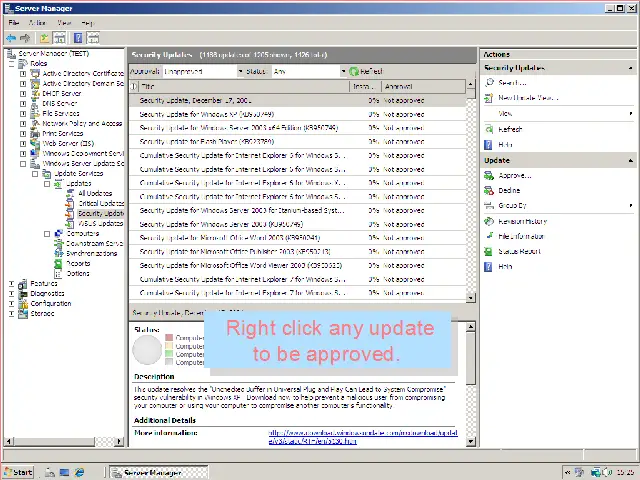The height and width of the screenshot is (480, 640).
Task: Open the View menu
Action: (x=64, y=23)
